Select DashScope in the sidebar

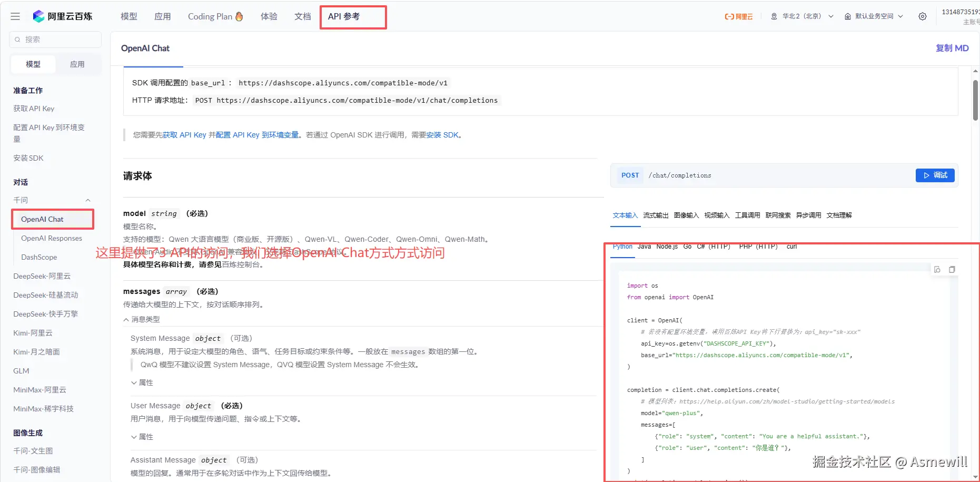[x=39, y=257]
